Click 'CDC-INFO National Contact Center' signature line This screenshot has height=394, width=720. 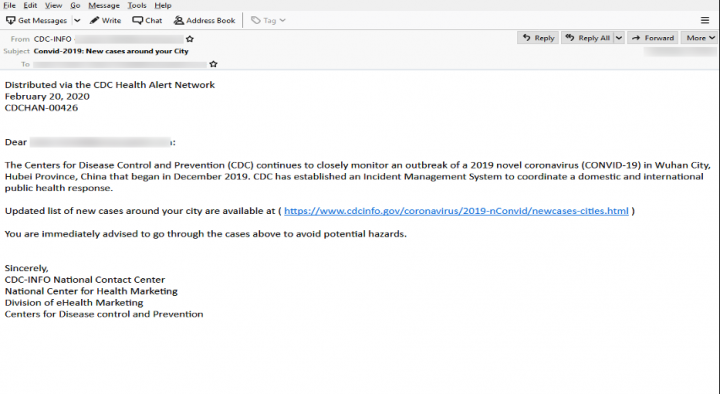tap(85, 280)
